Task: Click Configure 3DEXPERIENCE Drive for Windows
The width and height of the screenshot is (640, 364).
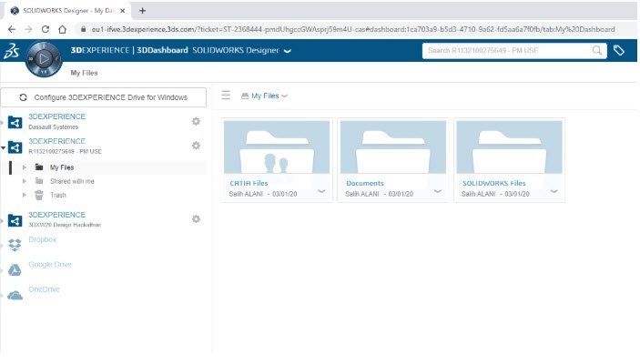Action: [x=103, y=97]
